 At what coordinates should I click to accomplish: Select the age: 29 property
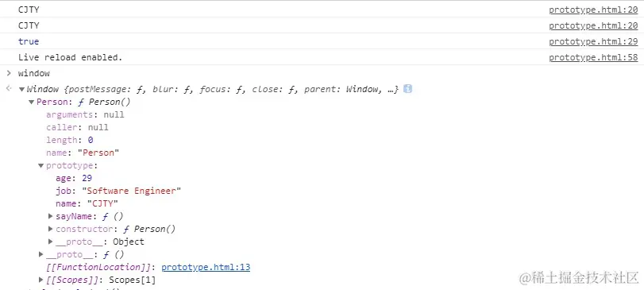click(74, 178)
